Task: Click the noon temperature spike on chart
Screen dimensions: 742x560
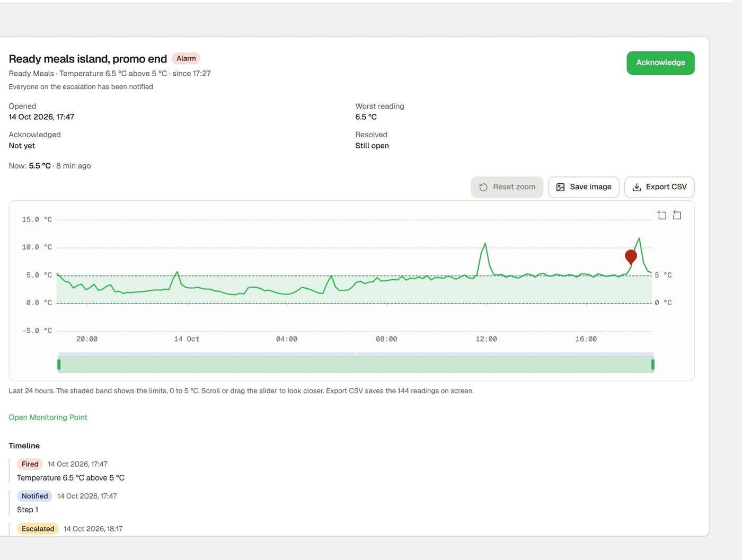Action: click(x=485, y=245)
